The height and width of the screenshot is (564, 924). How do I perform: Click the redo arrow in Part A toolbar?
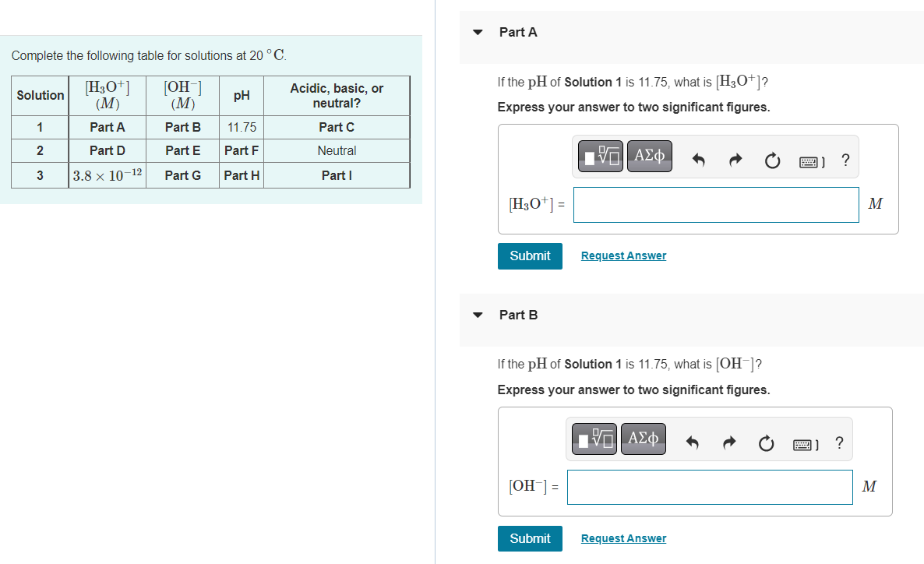(x=735, y=158)
